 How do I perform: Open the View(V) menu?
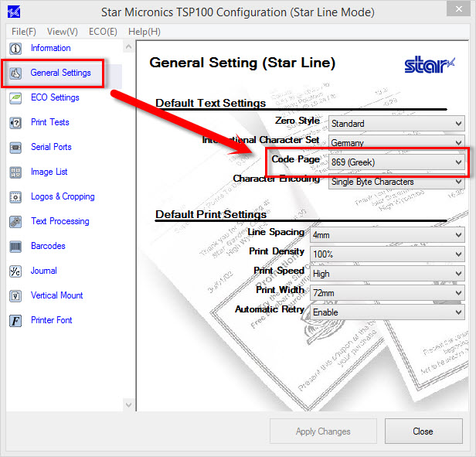(63, 32)
